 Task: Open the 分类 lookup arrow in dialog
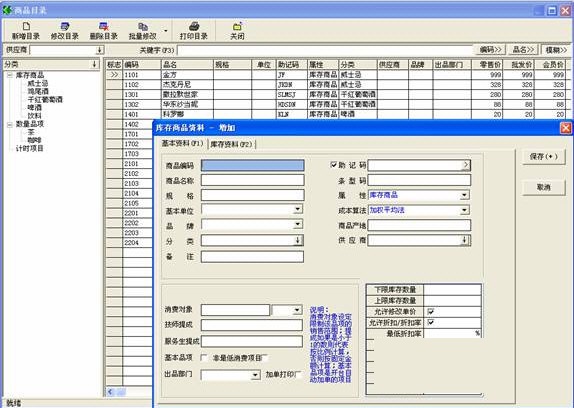click(x=298, y=240)
